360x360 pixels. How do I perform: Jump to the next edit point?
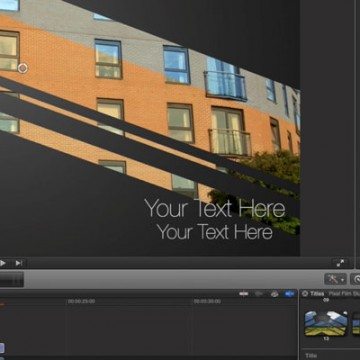[19, 263]
